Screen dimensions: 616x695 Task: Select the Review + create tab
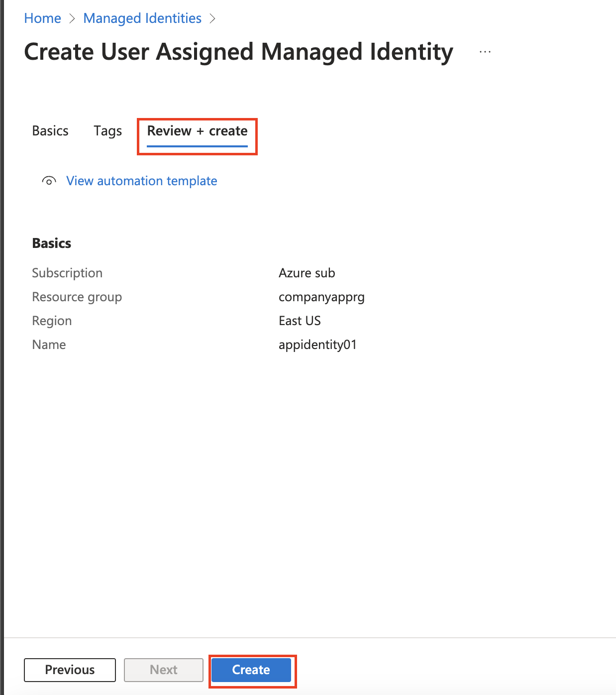[x=197, y=131]
